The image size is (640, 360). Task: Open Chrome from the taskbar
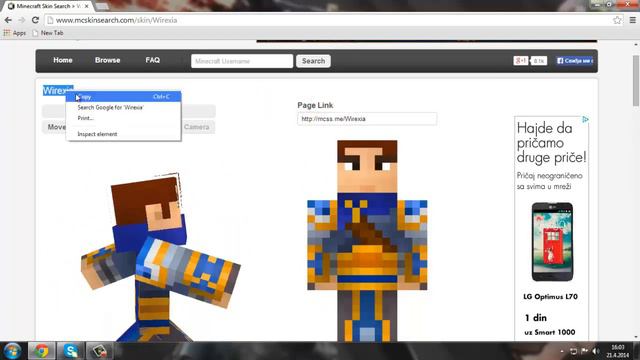(x=41, y=351)
